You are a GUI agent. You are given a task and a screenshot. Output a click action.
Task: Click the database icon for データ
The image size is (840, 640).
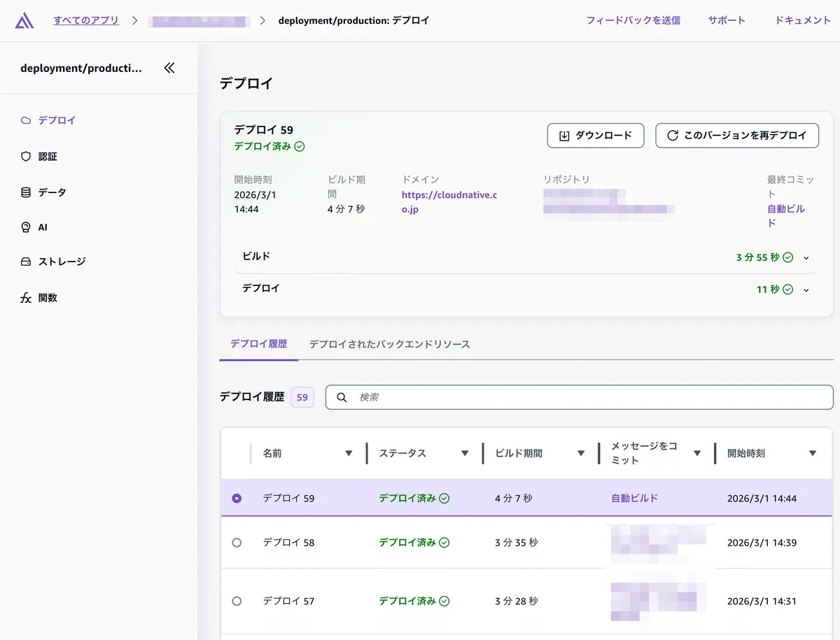click(x=26, y=192)
